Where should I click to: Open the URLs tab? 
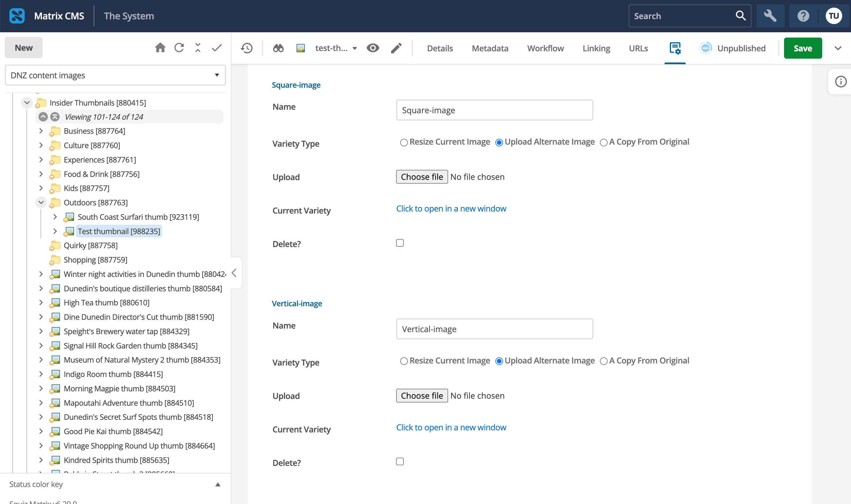pos(638,48)
